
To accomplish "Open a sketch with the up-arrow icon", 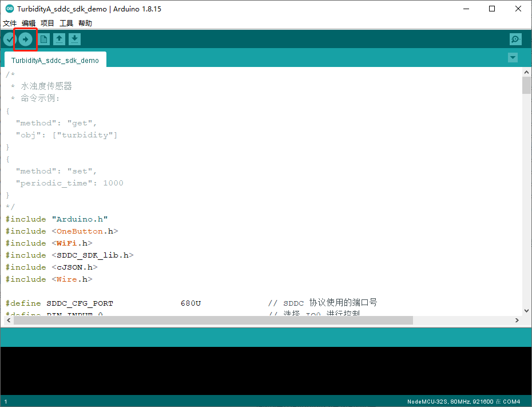I will pos(59,39).
